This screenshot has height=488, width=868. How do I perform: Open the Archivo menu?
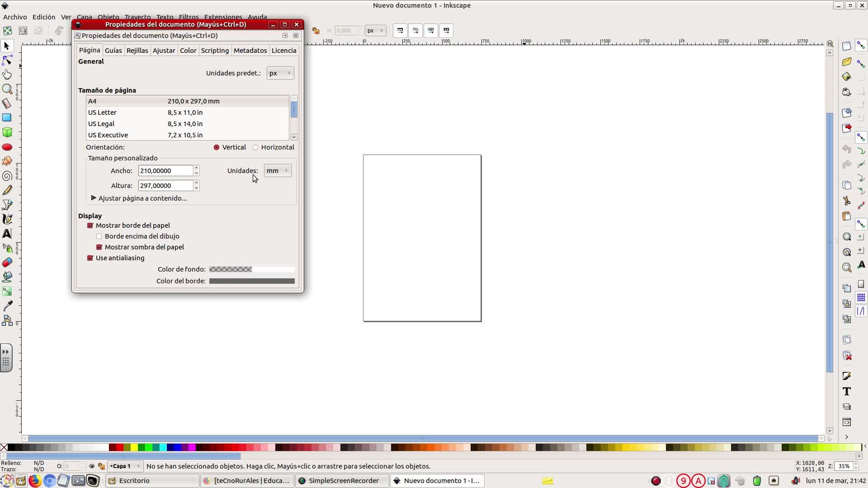click(x=15, y=17)
